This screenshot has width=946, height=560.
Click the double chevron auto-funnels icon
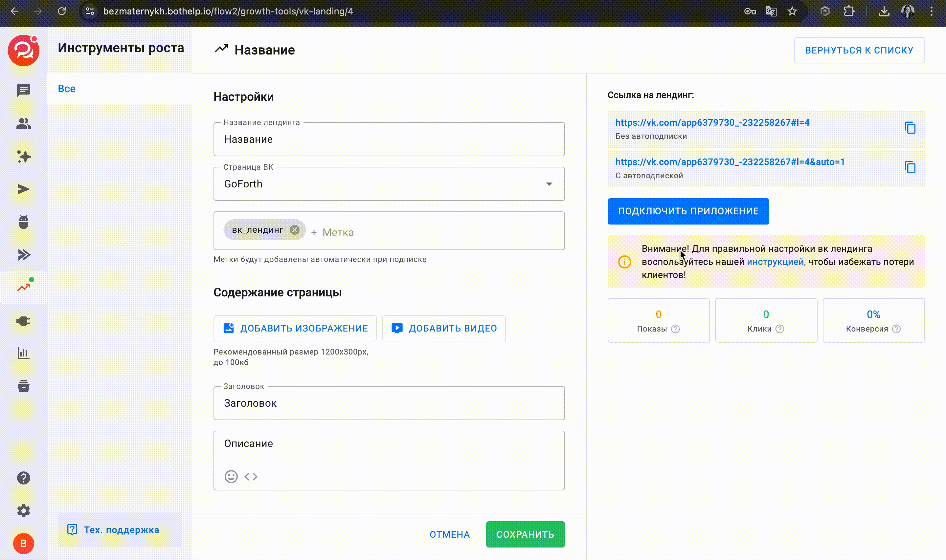(23, 255)
